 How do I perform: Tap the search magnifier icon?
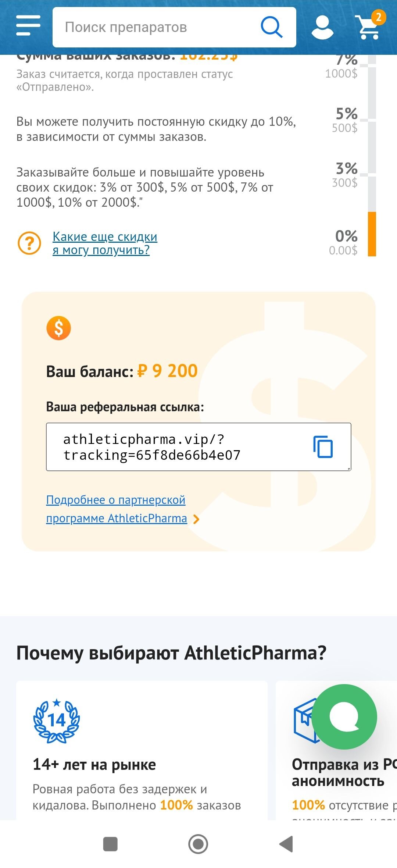[271, 27]
